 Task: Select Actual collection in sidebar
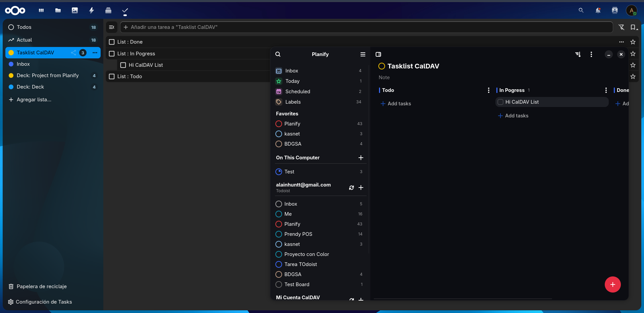[x=53, y=40]
